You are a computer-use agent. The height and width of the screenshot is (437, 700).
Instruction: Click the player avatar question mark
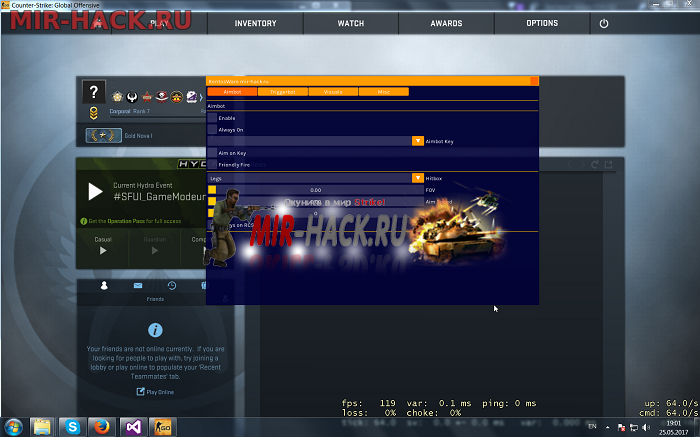pyautogui.click(x=93, y=92)
